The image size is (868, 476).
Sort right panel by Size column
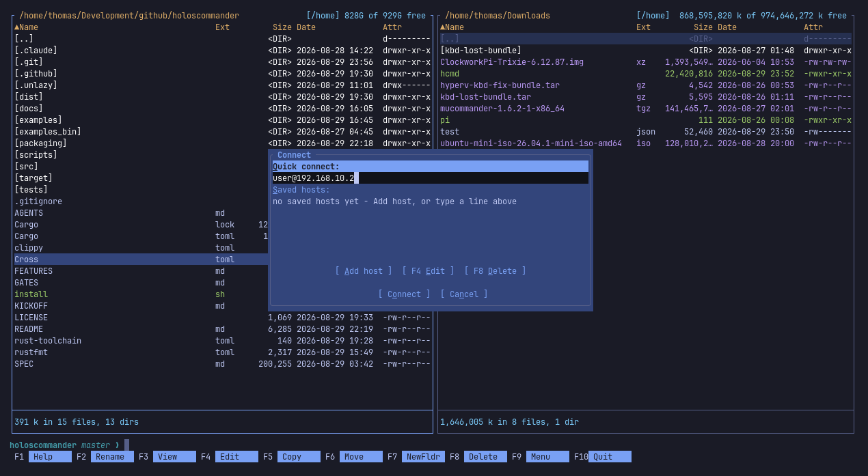[x=703, y=27]
